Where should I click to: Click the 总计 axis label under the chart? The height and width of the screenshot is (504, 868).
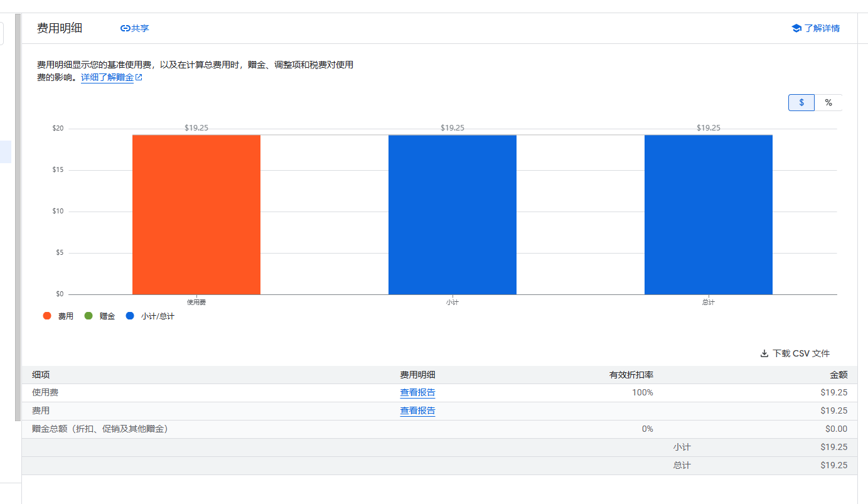pos(709,302)
